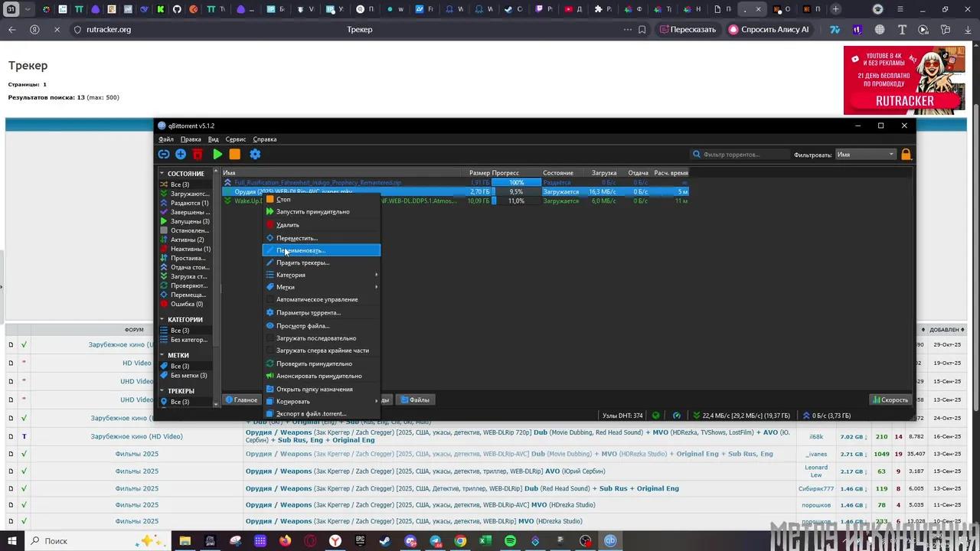Select 'Без метки (3)' tag filter
Screen dimensions: 980x551
coord(184,375)
